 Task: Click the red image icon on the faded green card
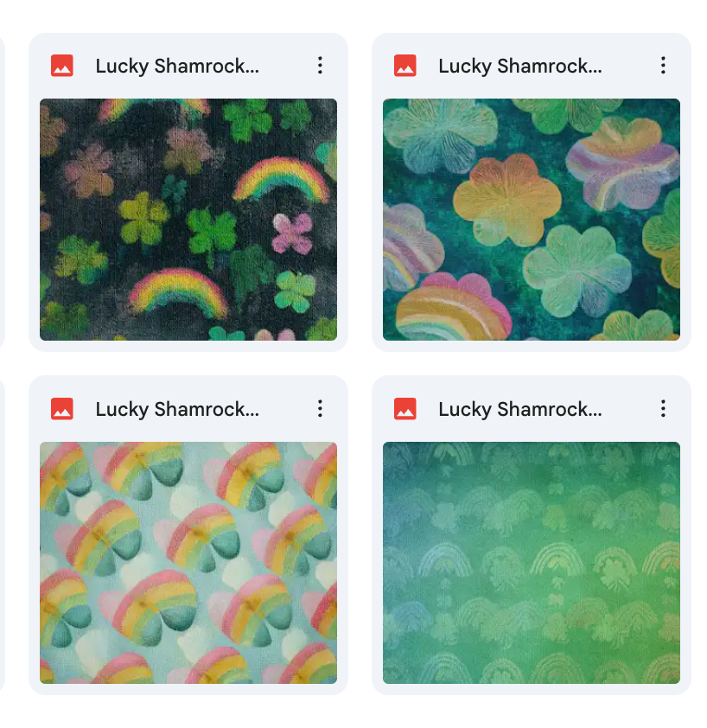click(x=405, y=409)
